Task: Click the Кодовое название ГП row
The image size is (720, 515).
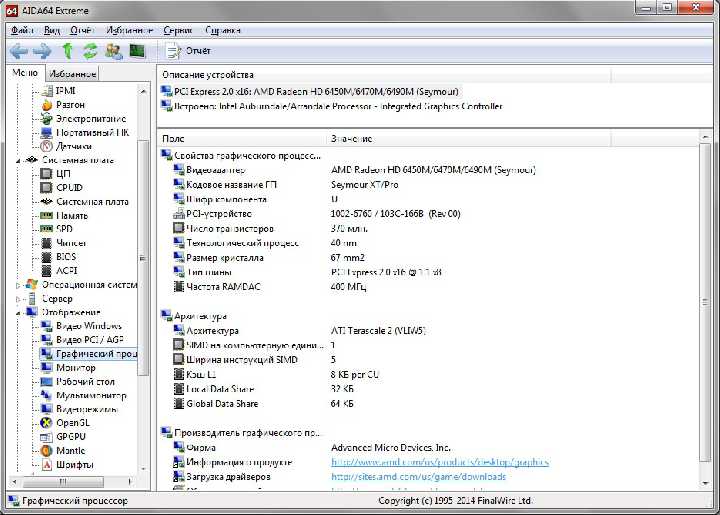Action: pos(285,185)
